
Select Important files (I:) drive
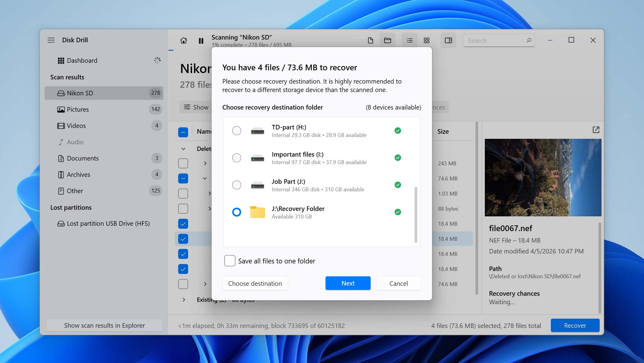click(237, 158)
